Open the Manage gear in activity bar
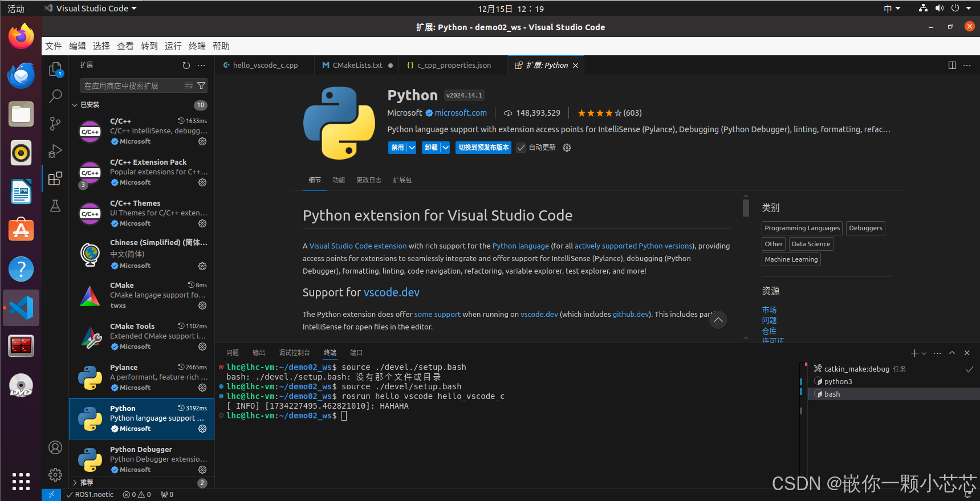 (55, 474)
